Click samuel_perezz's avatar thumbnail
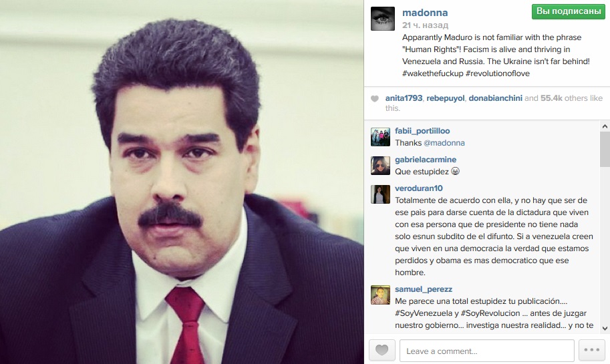The image size is (610, 364). coord(380,295)
